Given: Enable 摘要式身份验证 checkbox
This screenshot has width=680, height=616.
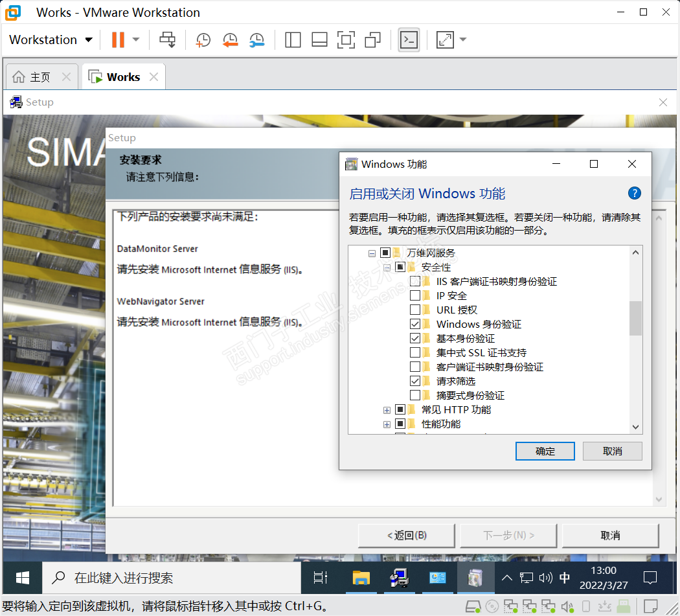Looking at the screenshot, I should click(x=415, y=395).
